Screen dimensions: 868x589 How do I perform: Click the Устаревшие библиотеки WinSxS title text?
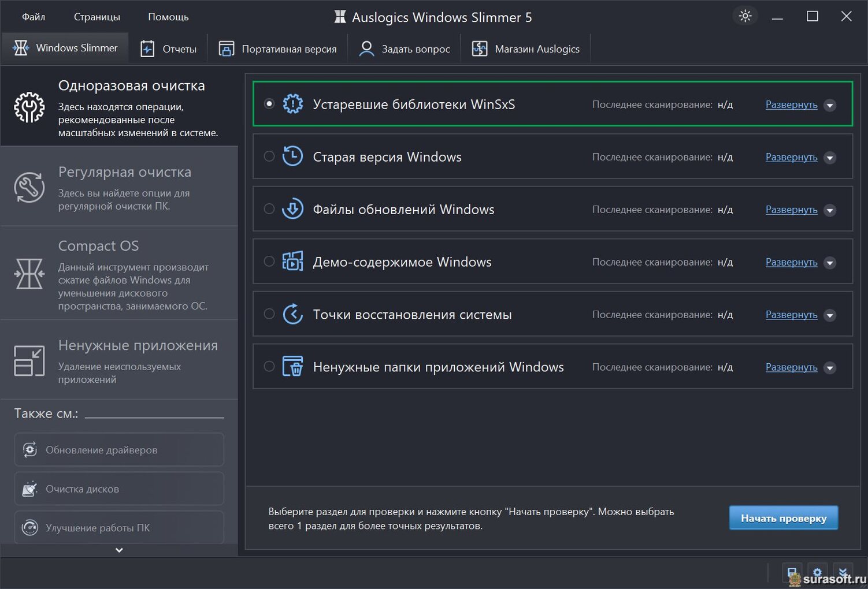[414, 105]
